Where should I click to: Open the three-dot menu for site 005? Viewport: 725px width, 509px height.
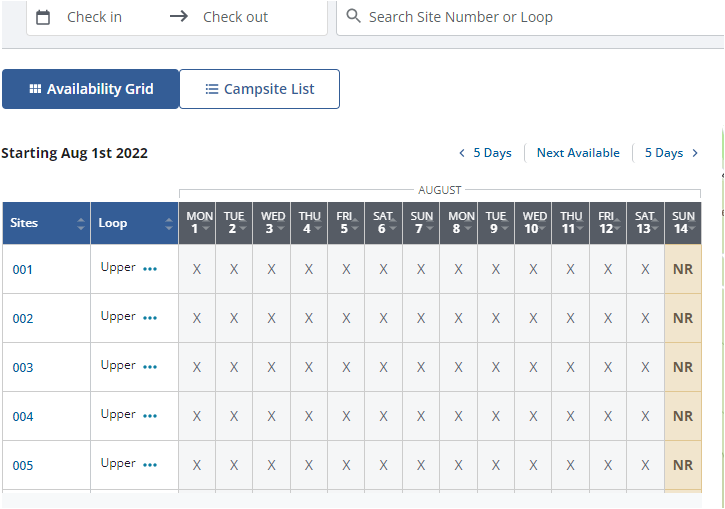[x=150, y=465]
